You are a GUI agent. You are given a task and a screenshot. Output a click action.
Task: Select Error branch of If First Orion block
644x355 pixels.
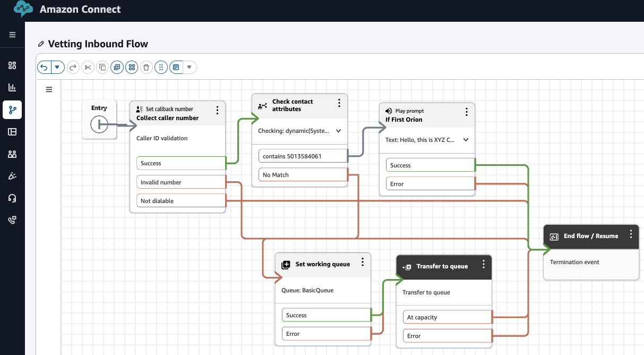pyautogui.click(x=431, y=184)
